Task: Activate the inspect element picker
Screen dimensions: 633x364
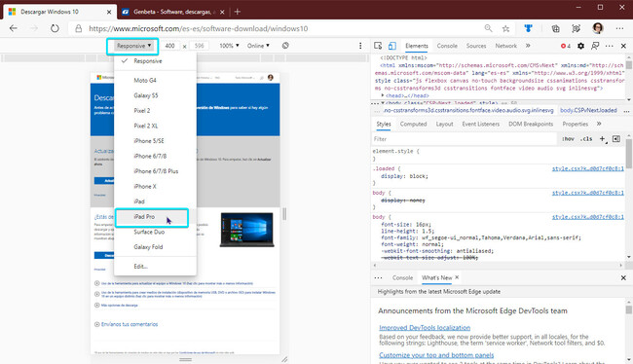Action: [378, 46]
